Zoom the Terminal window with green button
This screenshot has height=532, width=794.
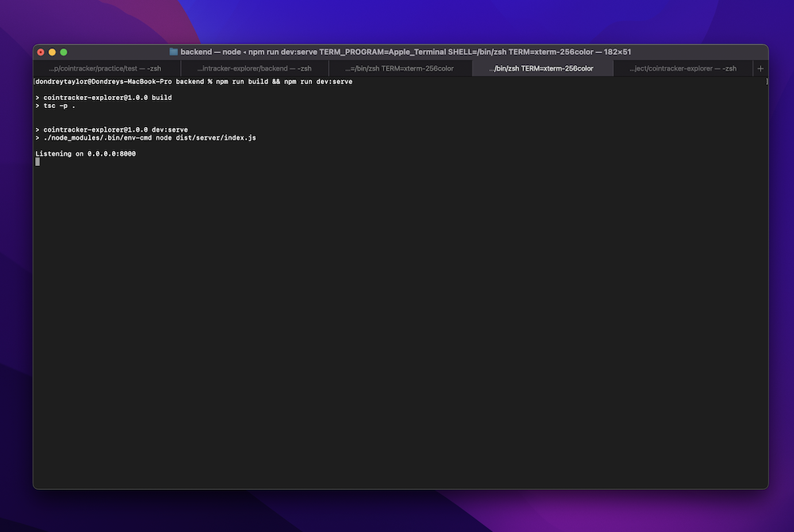coord(64,52)
